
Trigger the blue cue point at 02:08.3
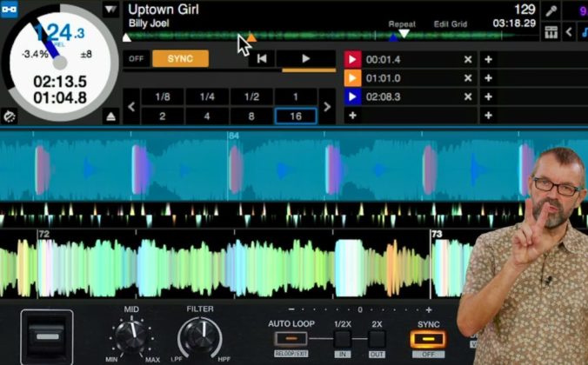(x=352, y=96)
